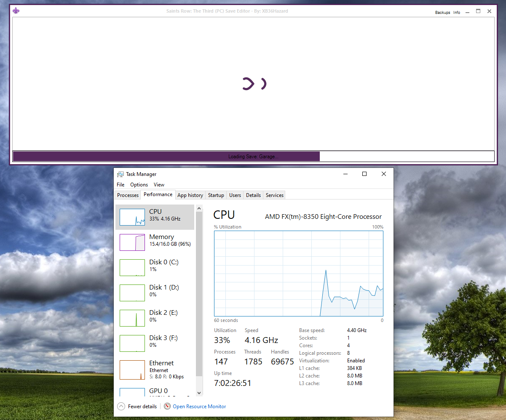Click the sidebar scroll down arrow
Viewport: 506px width, 420px height.
point(199,393)
